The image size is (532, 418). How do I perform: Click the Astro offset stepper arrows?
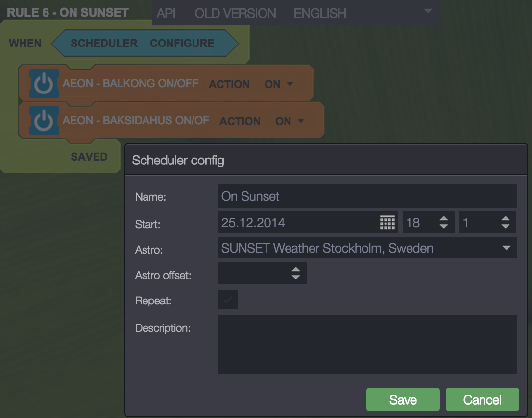pyautogui.click(x=295, y=273)
